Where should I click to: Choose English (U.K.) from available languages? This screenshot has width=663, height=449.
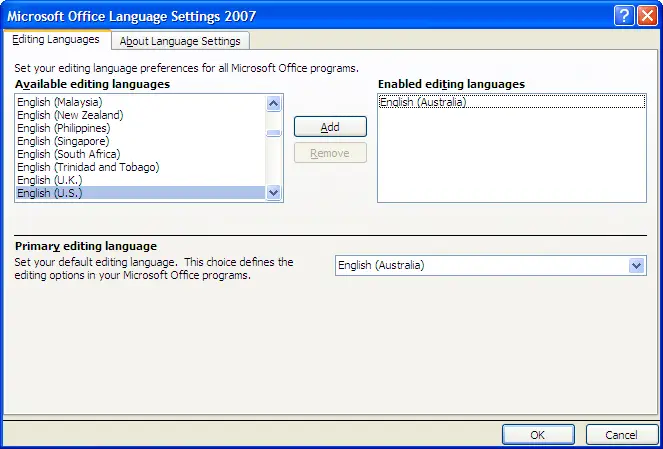tap(140, 180)
